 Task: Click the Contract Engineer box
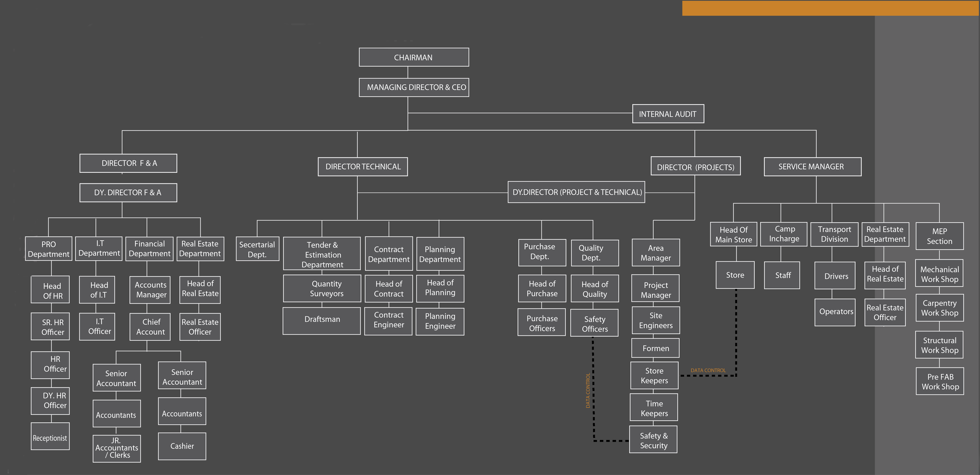tap(388, 321)
